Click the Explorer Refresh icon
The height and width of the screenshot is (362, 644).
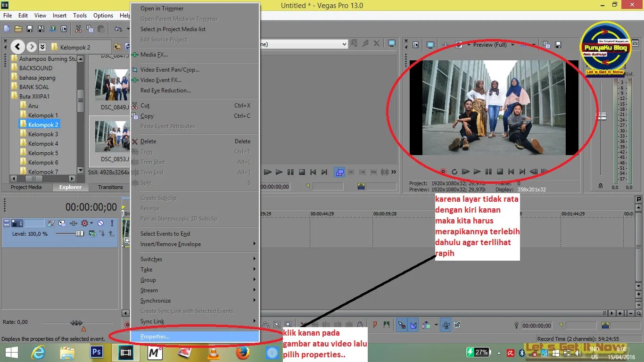(x=127, y=47)
